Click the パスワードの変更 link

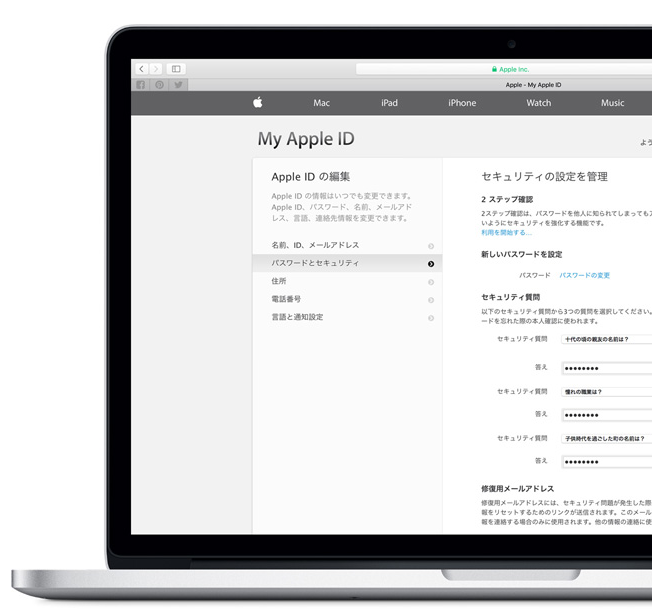[584, 275]
